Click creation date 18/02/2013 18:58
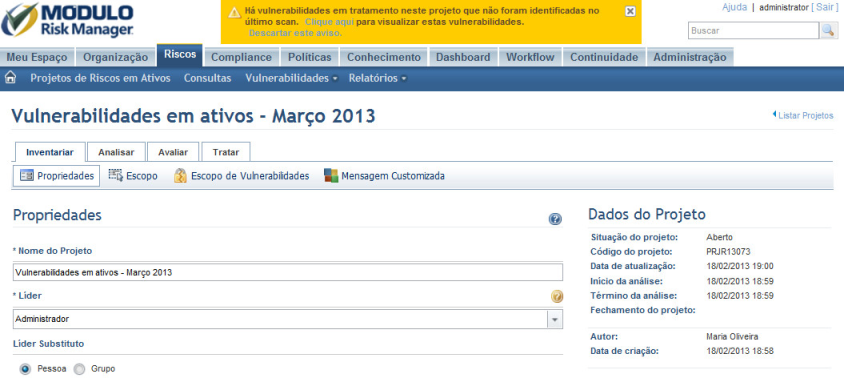 [740, 351]
